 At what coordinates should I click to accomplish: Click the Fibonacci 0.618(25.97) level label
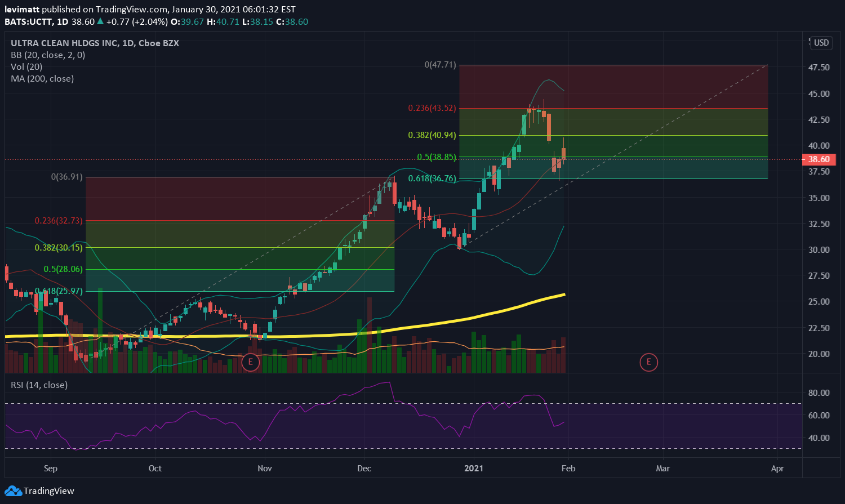point(59,291)
